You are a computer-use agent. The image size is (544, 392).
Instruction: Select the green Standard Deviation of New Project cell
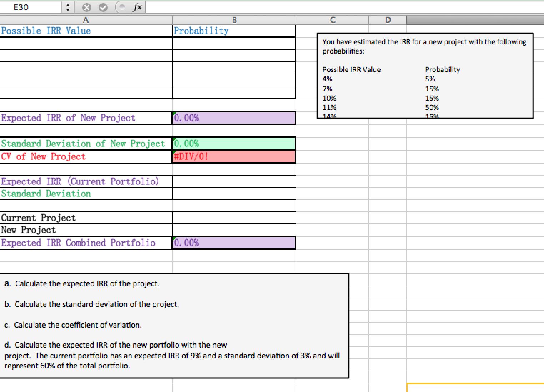pyautogui.click(x=234, y=144)
